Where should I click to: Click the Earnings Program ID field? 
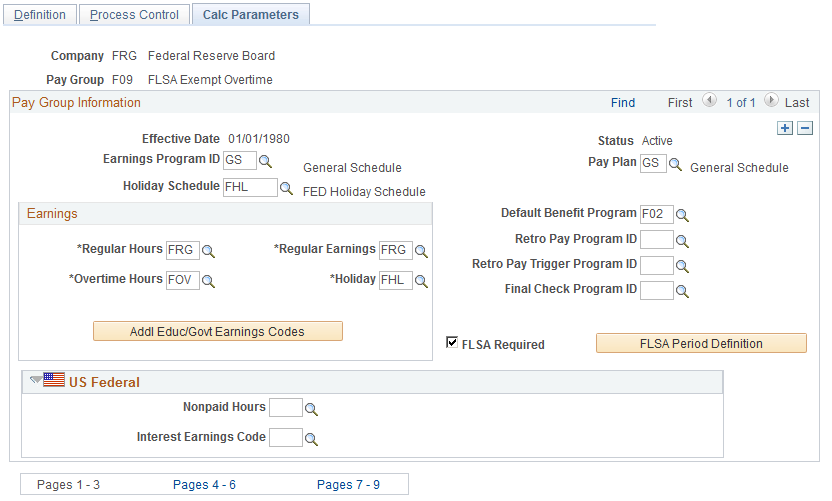tap(240, 160)
